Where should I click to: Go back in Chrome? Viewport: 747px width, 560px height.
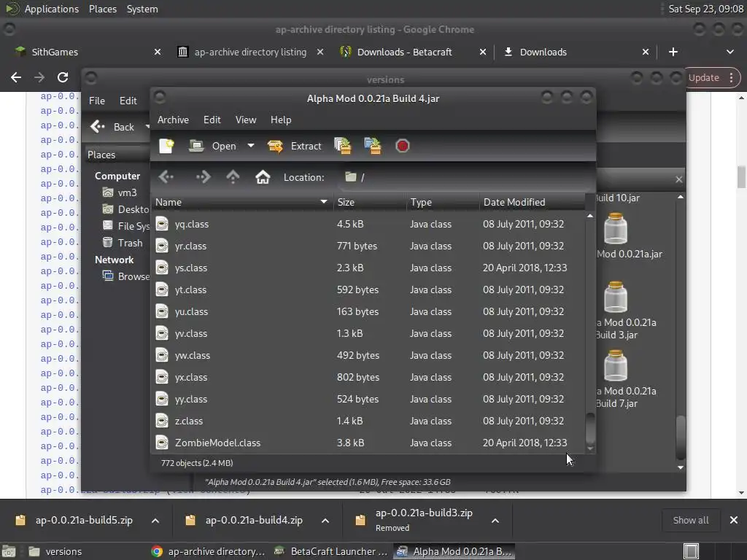coord(16,77)
